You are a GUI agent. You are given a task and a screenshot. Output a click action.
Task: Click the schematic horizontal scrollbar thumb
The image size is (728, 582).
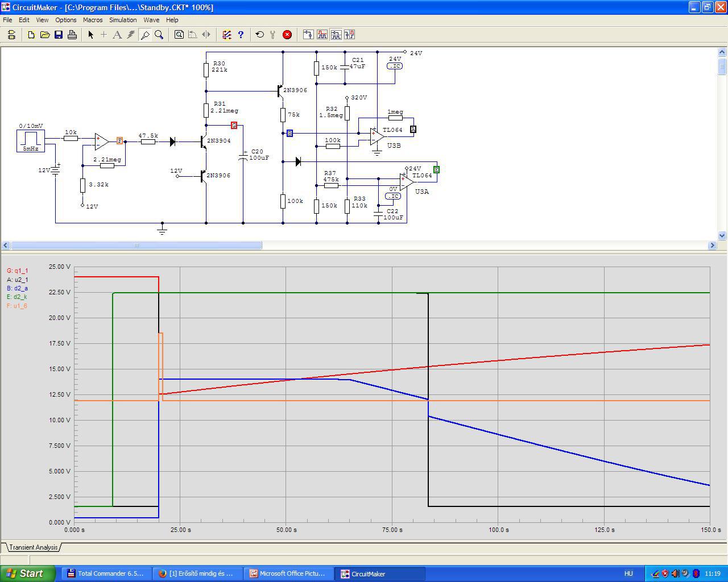click(x=136, y=246)
